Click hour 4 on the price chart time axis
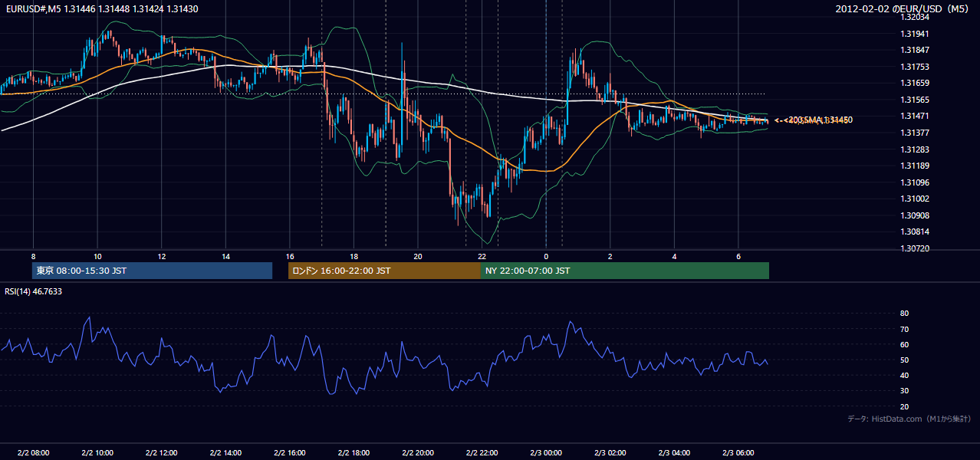980x460 pixels. pyautogui.click(x=673, y=256)
